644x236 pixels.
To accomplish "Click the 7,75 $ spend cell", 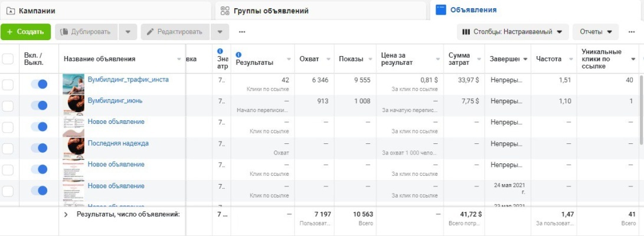I will pyautogui.click(x=470, y=101).
